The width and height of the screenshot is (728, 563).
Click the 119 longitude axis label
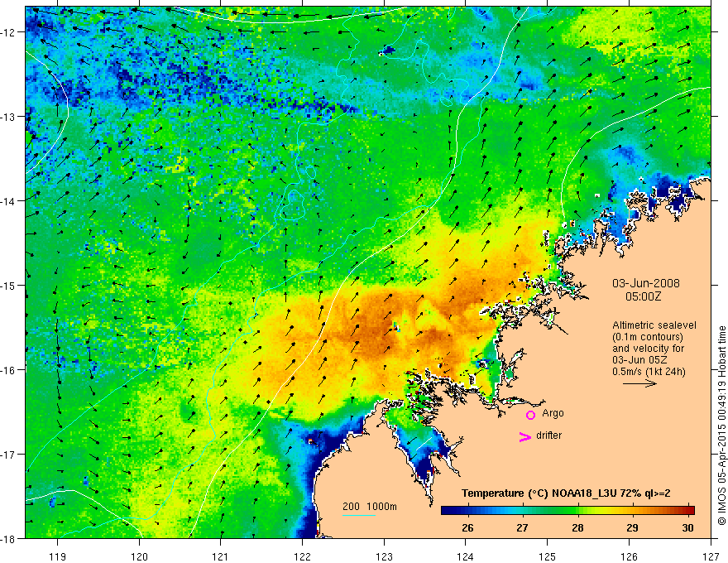[58, 557]
